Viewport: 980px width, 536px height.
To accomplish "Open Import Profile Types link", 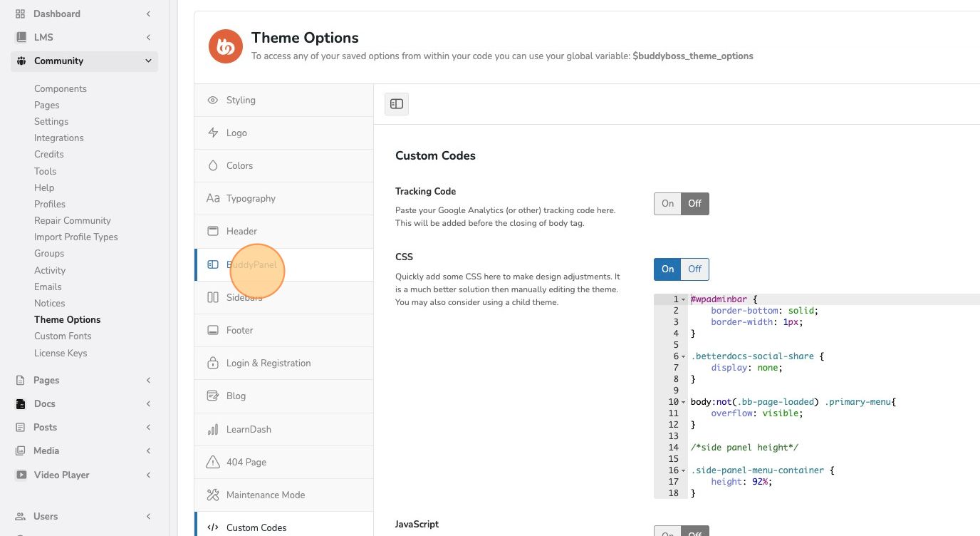I will pyautogui.click(x=76, y=237).
